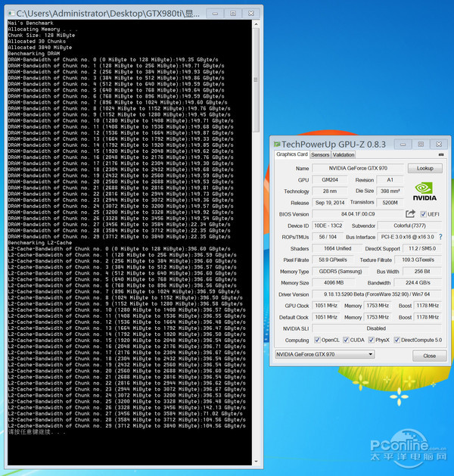Image resolution: width=454 pixels, height=476 pixels.
Task: Click the "Nai's Benchmark" console header line
Action: (x=30, y=23)
